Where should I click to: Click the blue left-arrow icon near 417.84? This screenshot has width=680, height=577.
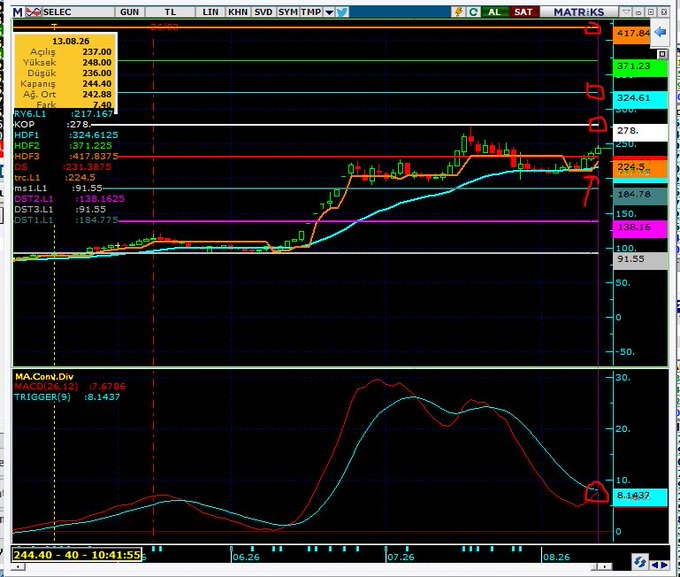660,32
